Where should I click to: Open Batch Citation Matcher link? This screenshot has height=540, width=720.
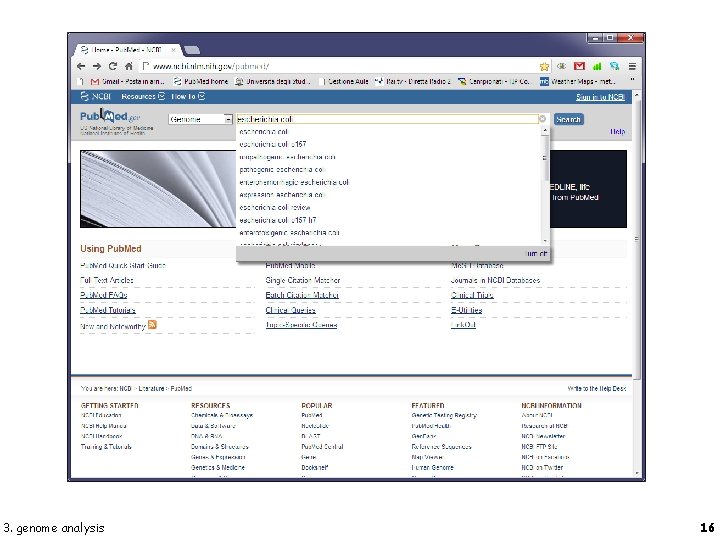click(x=302, y=295)
